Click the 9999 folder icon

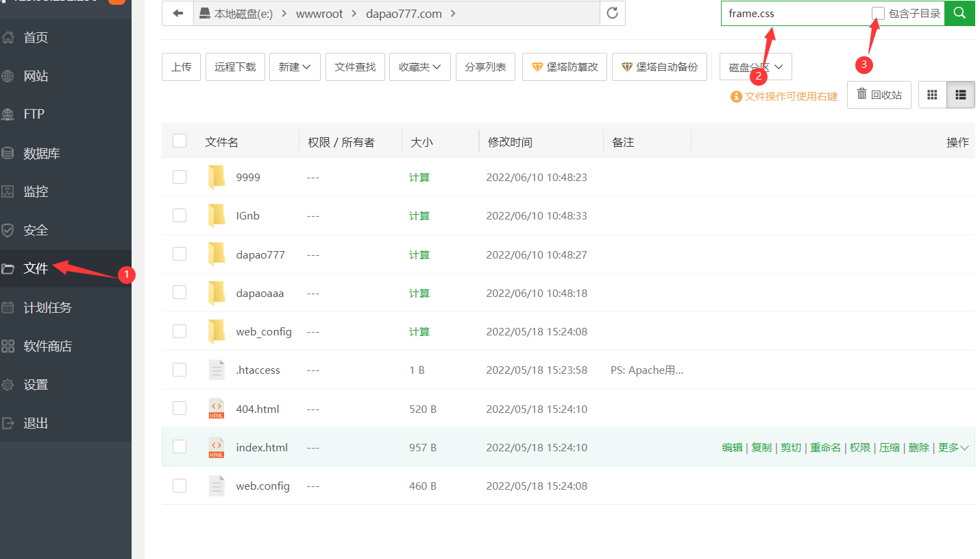[217, 177]
